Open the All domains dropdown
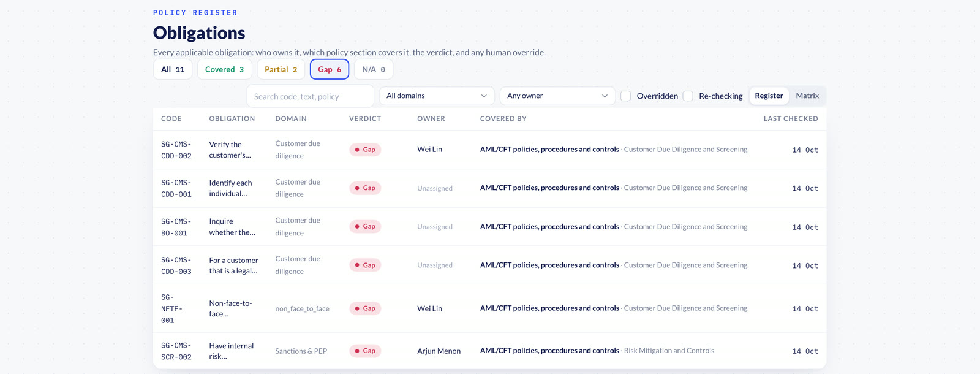This screenshot has width=980, height=374. [437, 96]
